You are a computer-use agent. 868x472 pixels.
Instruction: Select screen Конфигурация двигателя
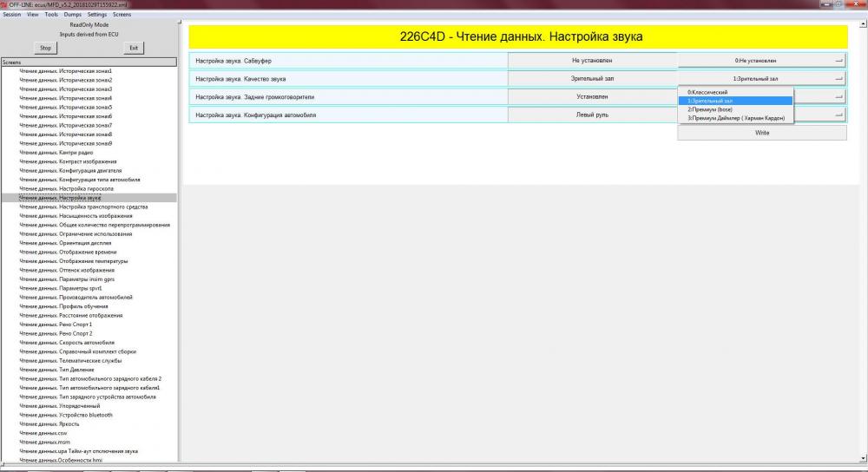point(70,170)
